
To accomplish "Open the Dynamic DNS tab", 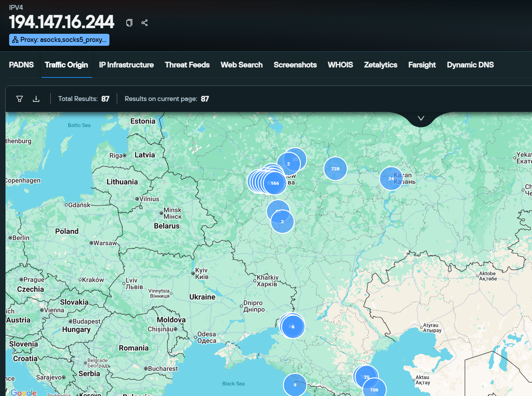I will tap(470, 65).
